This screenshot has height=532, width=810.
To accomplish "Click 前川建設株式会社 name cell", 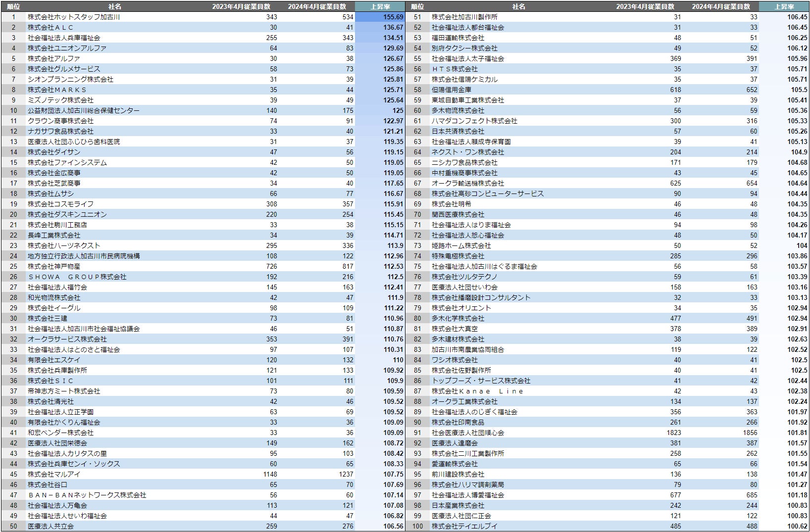I will 458,474.
